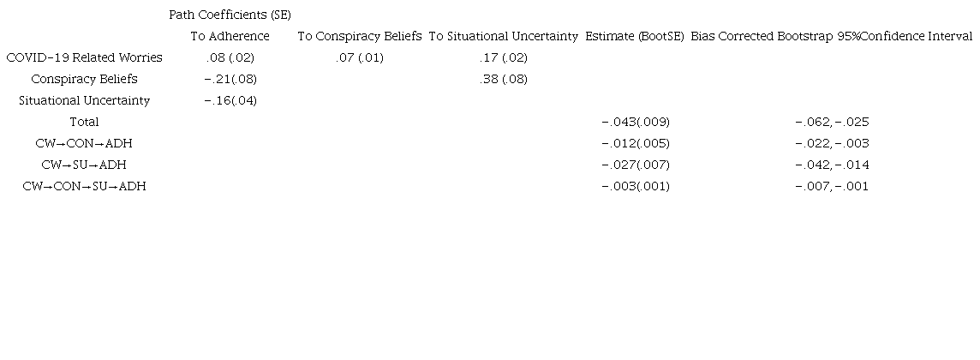Viewport: 980px width, 360px height.
Task: Select the '−.007,−.001' confidence interval cell
Action: click(x=831, y=187)
